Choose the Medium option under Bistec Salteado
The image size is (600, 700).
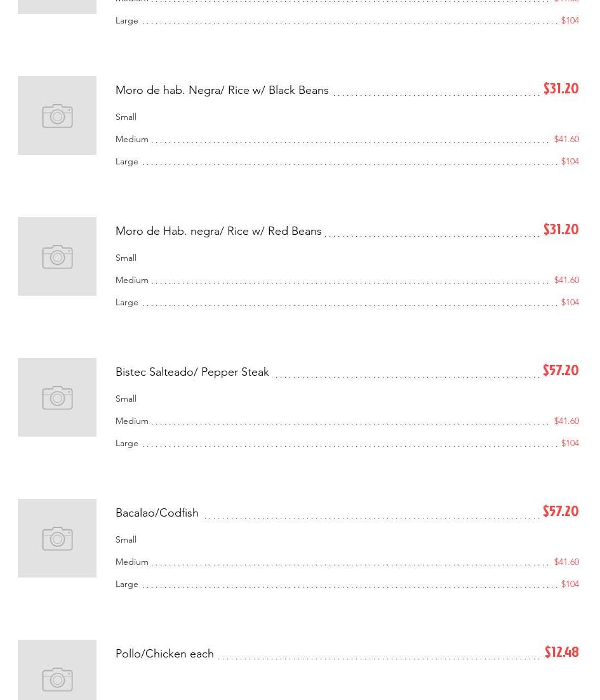(x=132, y=421)
